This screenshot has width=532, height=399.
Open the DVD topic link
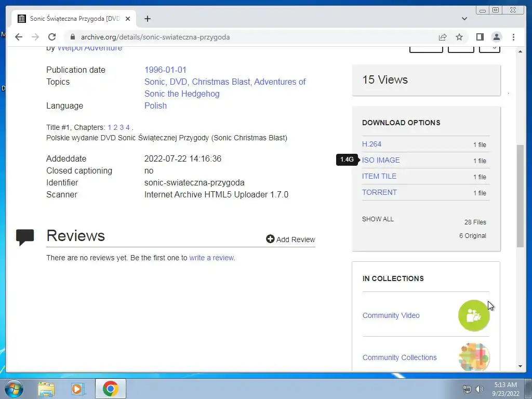click(x=178, y=82)
